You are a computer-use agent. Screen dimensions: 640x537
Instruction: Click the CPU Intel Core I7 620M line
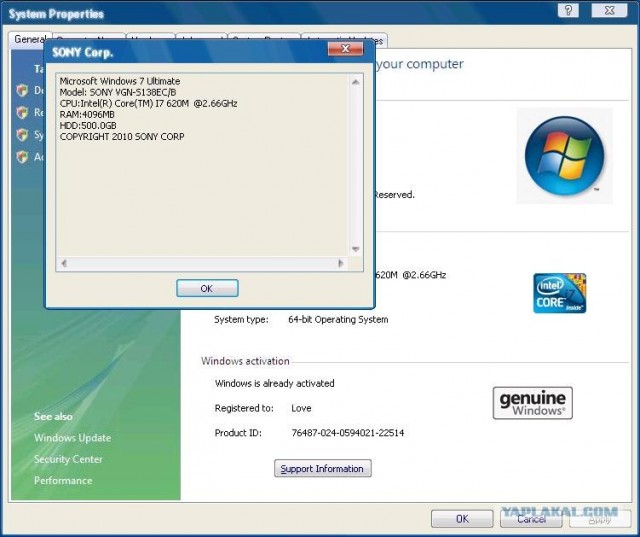[x=148, y=103]
